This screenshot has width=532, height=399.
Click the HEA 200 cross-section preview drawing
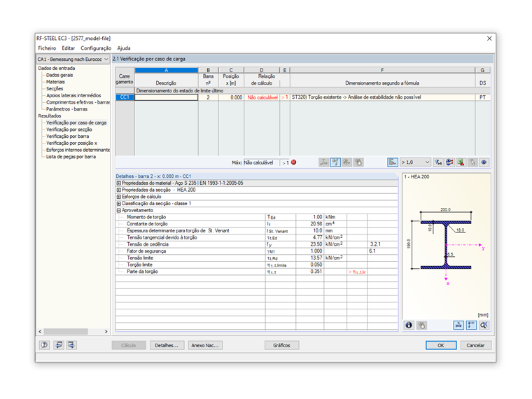tap(445, 244)
